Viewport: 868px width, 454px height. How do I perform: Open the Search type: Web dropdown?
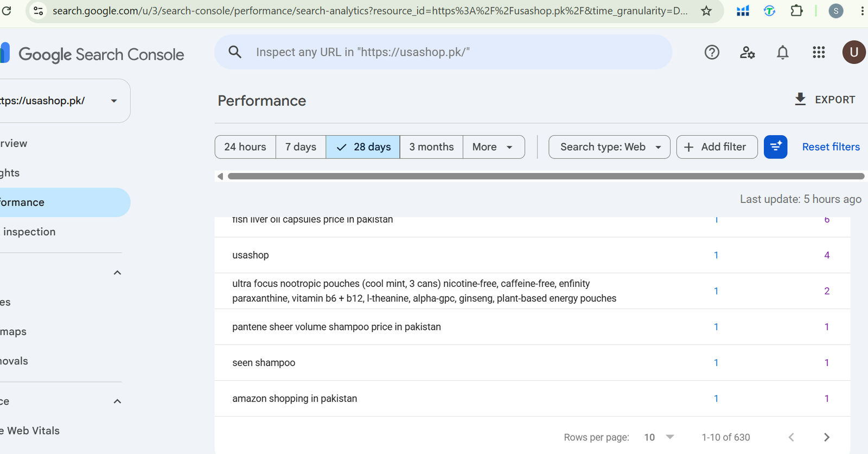pyautogui.click(x=609, y=147)
